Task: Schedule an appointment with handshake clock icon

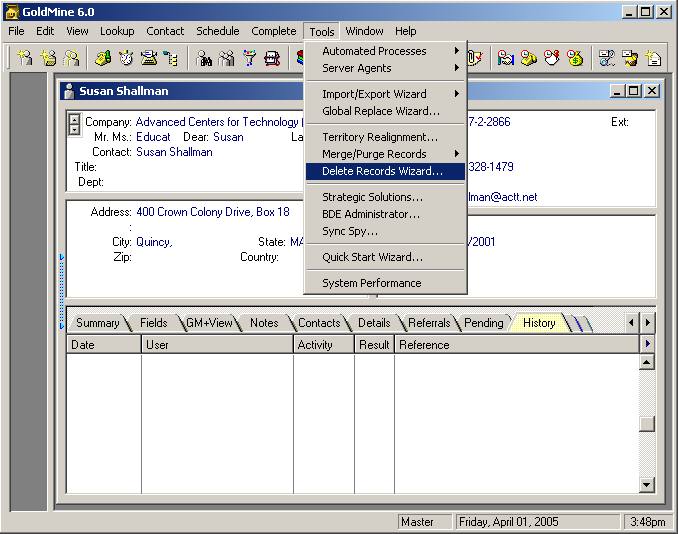Action: [506, 58]
